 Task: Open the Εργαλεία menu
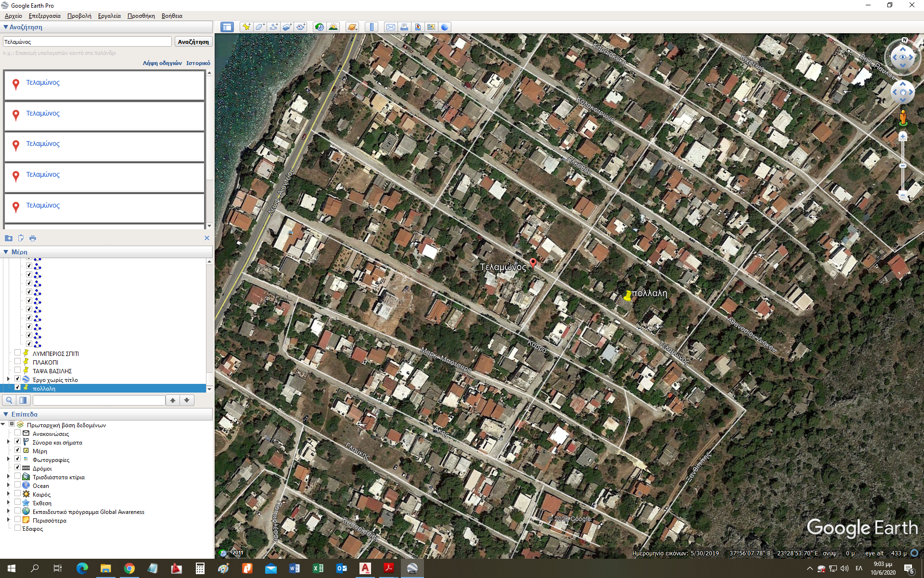[109, 16]
